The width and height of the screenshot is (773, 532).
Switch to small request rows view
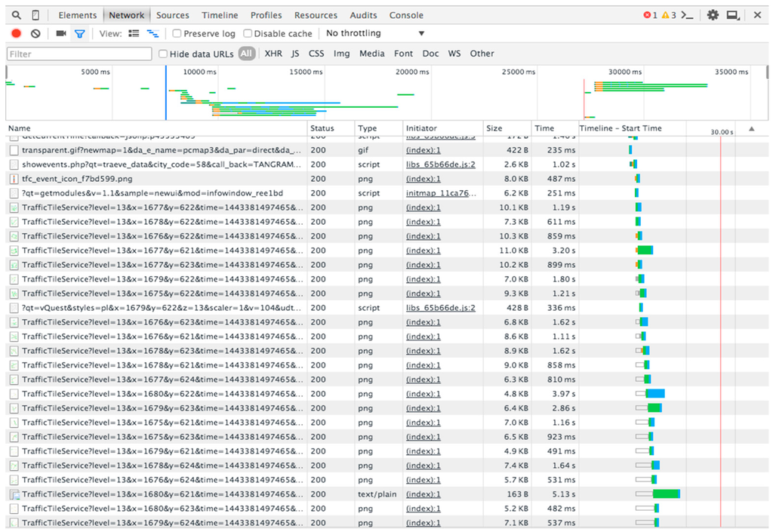(x=134, y=34)
